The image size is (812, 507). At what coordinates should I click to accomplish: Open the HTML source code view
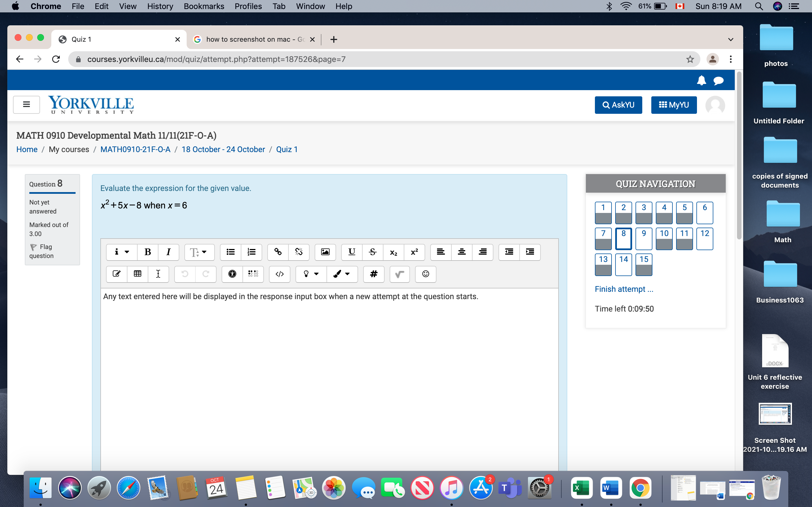[x=279, y=274]
